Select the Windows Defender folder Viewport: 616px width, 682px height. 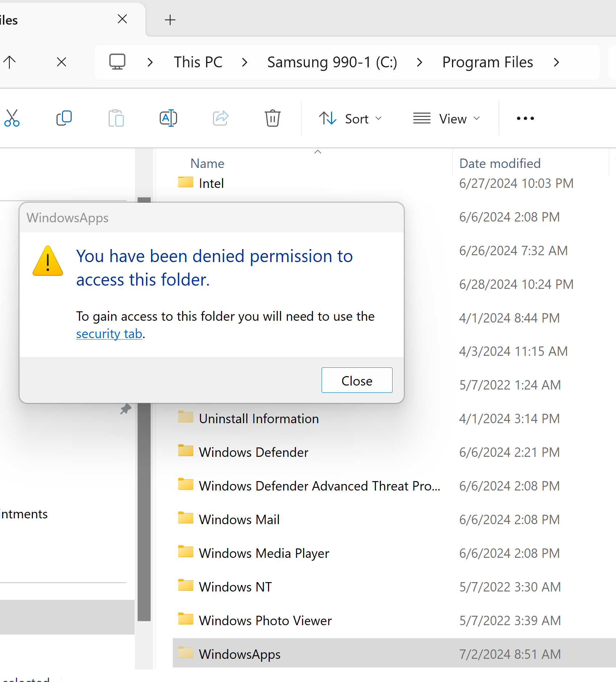(253, 452)
